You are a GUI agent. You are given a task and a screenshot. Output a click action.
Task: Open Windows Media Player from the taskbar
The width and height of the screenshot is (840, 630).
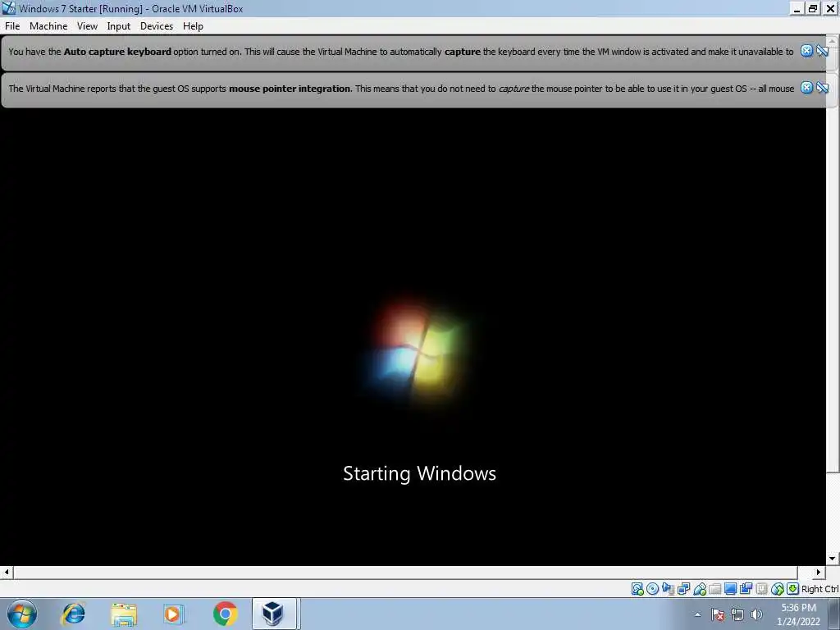pyautogui.click(x=174, y=614)
